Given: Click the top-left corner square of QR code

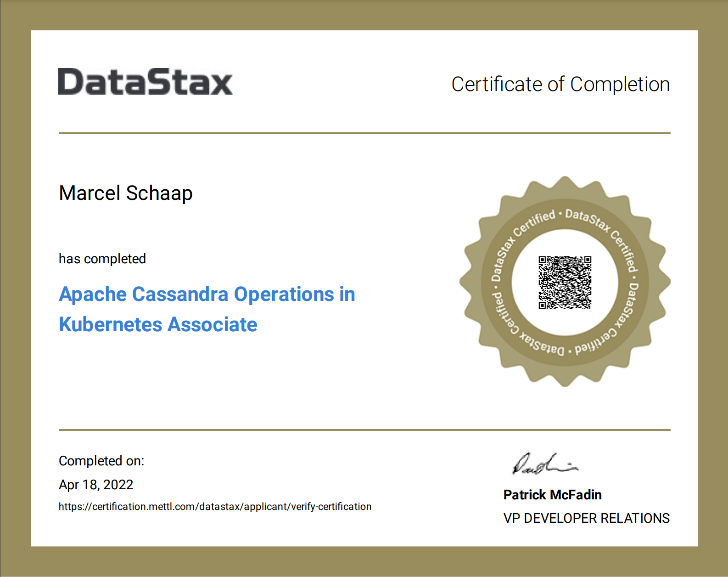Looking at the screenshot, I should [542, 260].
